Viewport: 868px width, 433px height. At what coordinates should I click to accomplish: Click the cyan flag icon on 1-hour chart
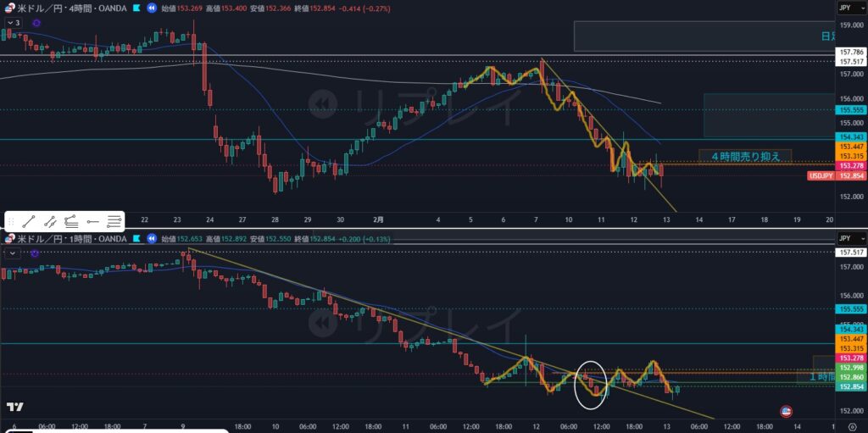(x=136, y=239)
